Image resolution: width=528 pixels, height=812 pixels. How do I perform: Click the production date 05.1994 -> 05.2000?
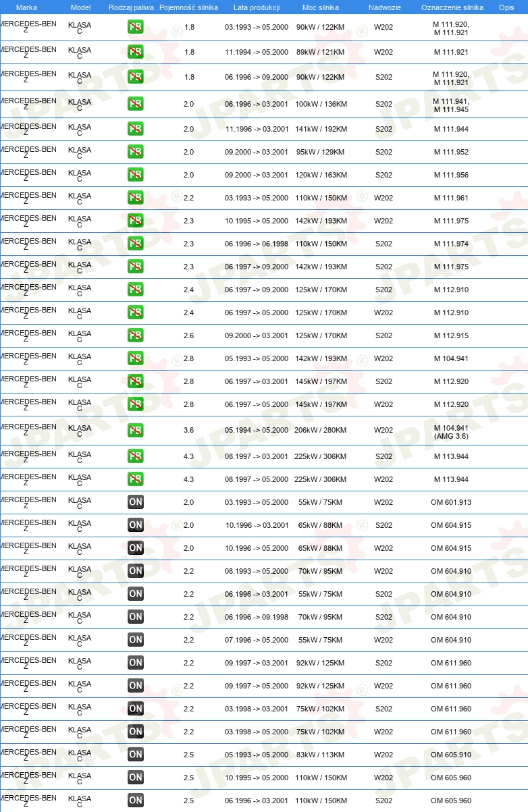click(x=257, y=430)
